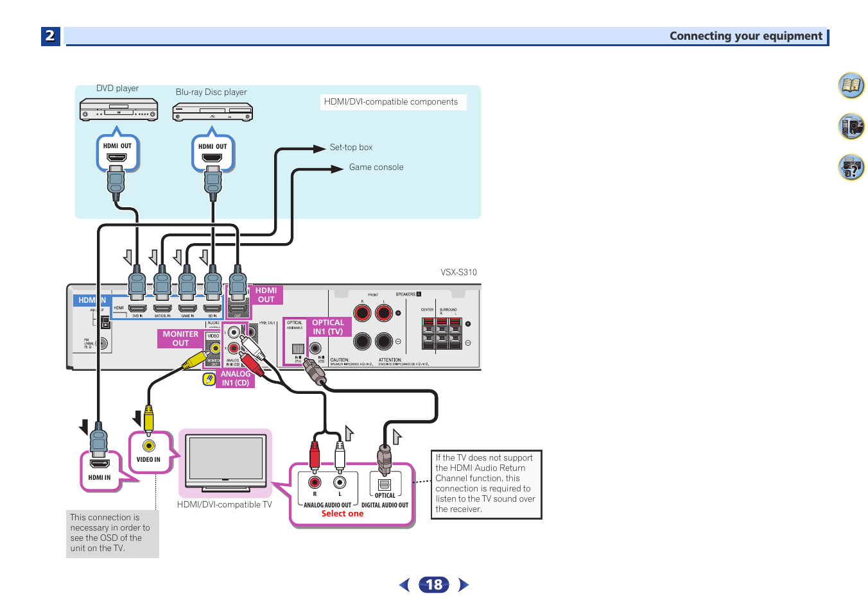Open the receiver features index icon
This screenshot has height=612, width=868.
[851, 126]
